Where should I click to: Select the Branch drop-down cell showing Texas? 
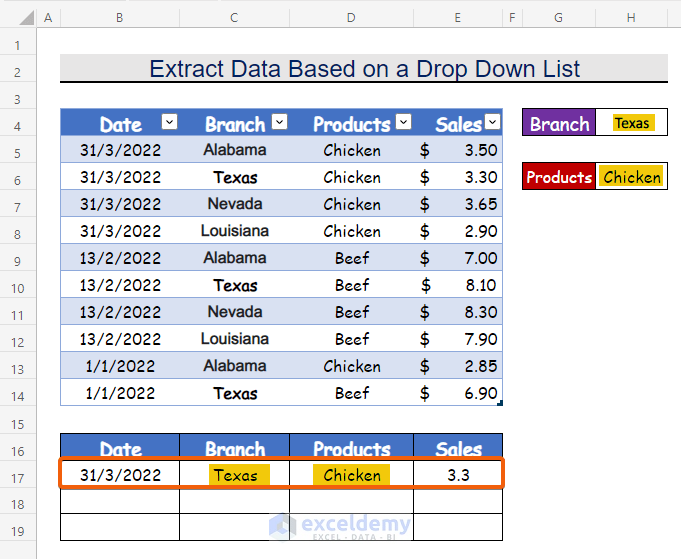click(x=631, y=123)
